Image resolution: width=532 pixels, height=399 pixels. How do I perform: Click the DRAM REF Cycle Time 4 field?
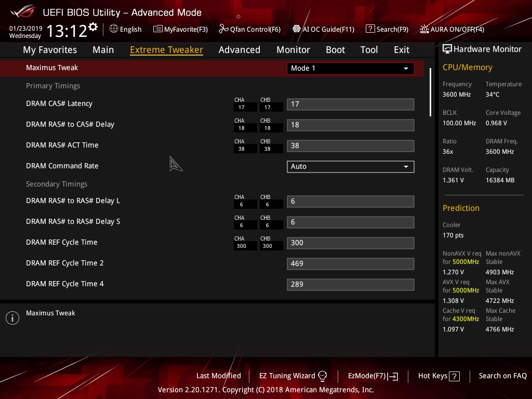[x=351, y=285]
